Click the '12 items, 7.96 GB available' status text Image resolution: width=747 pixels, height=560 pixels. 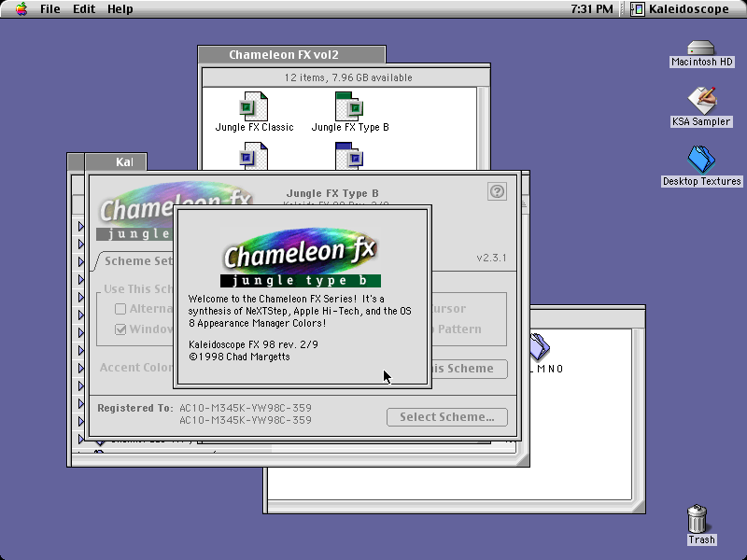tap(348, 77)
